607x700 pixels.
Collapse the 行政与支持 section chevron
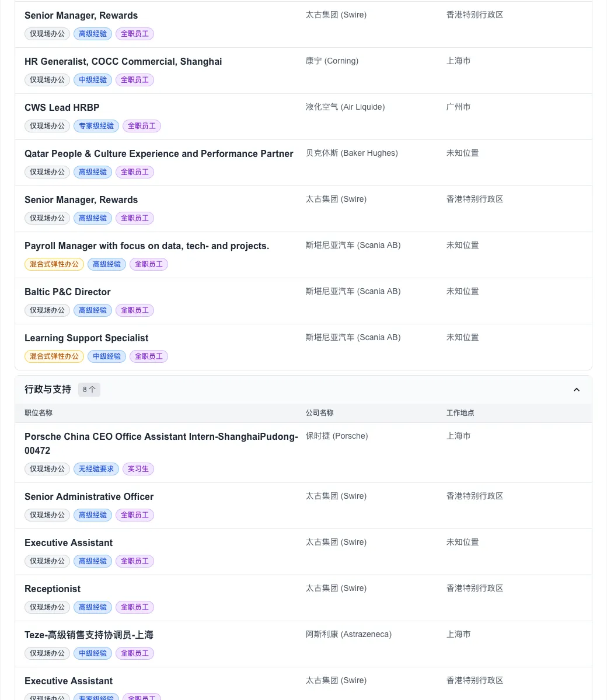click(x=576, y=390)
